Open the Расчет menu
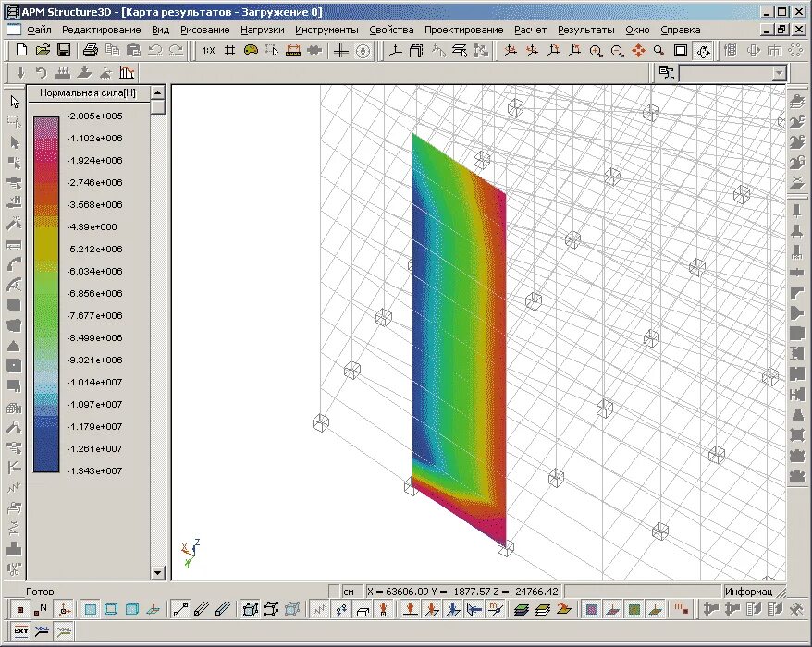Screen dimensions: 812x647 click(x=530, y=30)
